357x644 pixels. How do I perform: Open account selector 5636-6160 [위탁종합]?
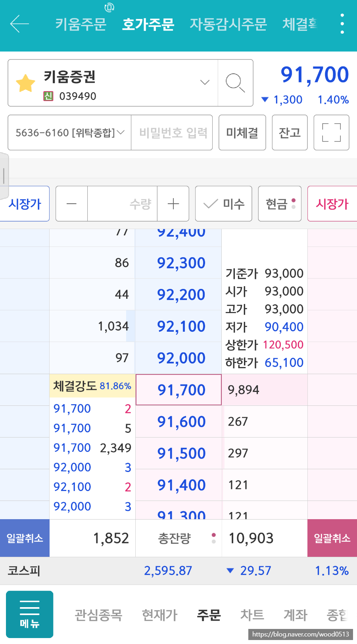point(70,132)
